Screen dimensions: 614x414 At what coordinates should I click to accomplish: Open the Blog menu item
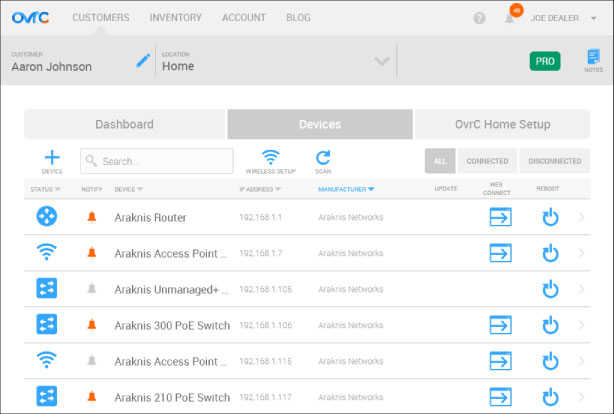pos(298,18)
